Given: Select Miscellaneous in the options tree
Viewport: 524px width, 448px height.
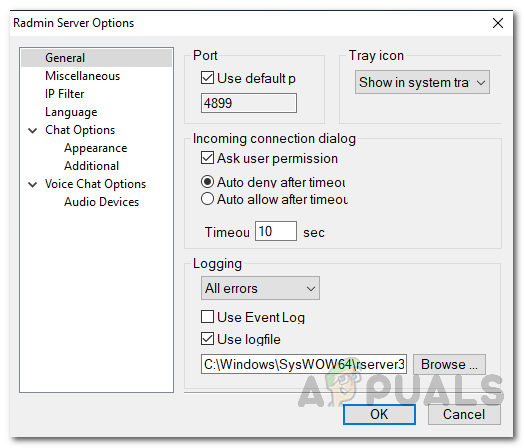Looking at the screenshot, I should tap(83, 76).
